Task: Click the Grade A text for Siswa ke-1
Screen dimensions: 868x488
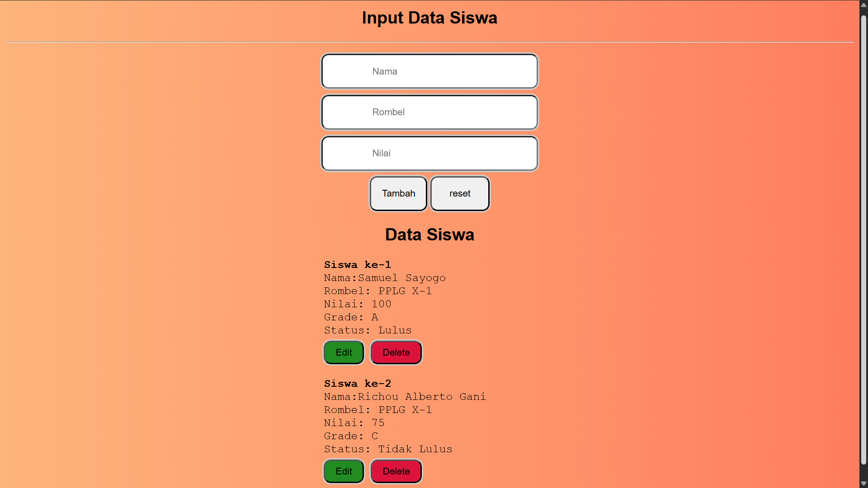Action: (x=350, y=317)
